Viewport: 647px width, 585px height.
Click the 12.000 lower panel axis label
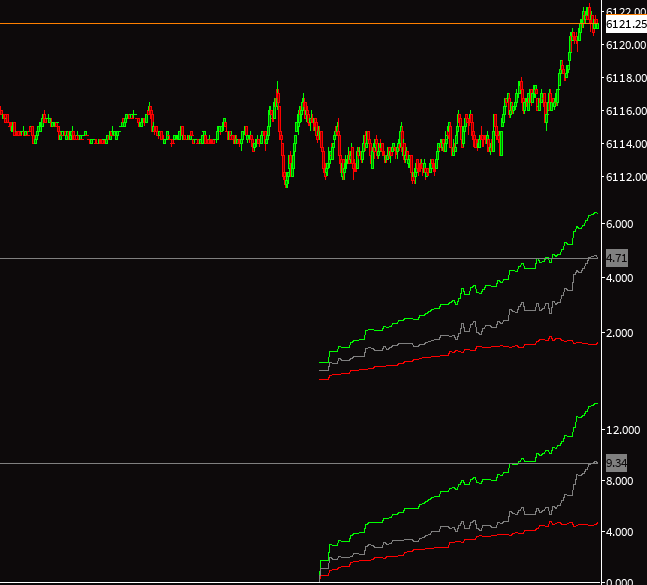[x=623, y=430]
